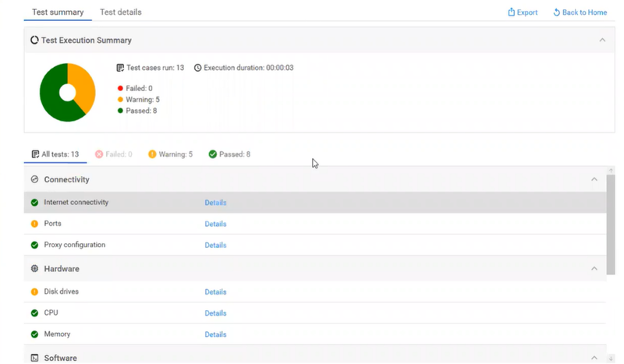Click the green passed icon beside Memory

34,334
